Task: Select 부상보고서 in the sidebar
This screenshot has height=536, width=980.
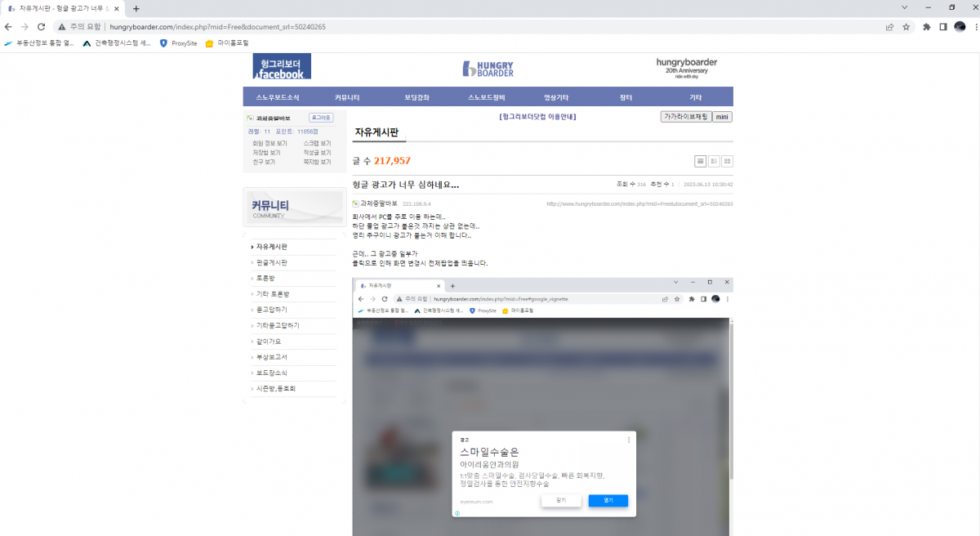Action: (x=272, y=357)
